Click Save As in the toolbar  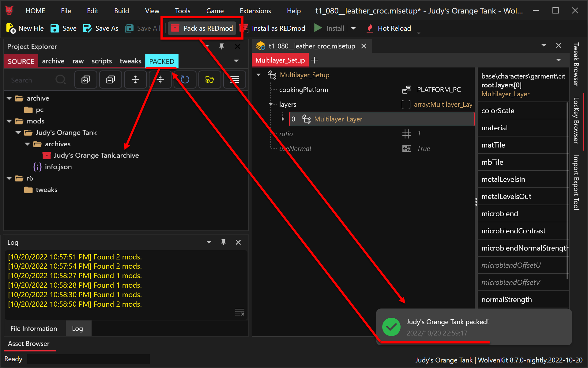(101, 28)
